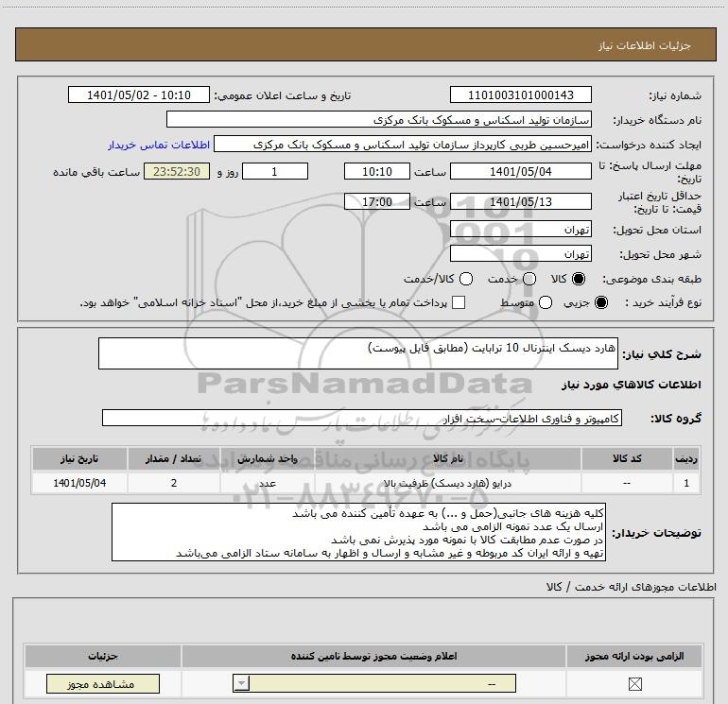Screen dimensions: 728x704
Task: Click the request creator field امیرحسین طربی
Action: [403, 145]
